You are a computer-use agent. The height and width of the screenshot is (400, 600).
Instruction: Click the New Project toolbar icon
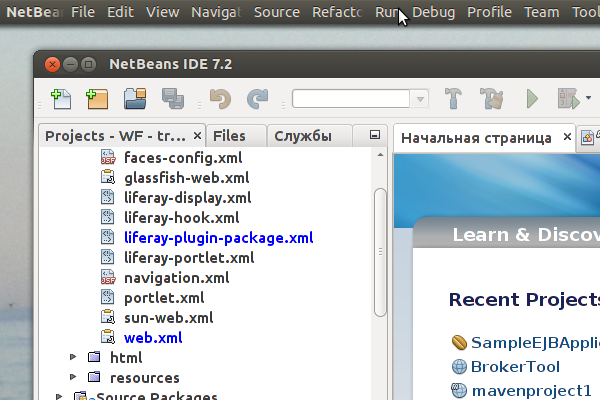point(97,99)
